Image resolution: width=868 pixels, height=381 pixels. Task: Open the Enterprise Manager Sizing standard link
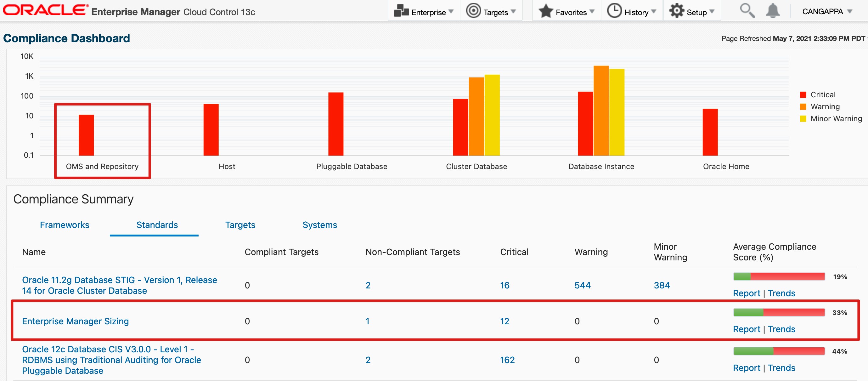tap(75, 321)
